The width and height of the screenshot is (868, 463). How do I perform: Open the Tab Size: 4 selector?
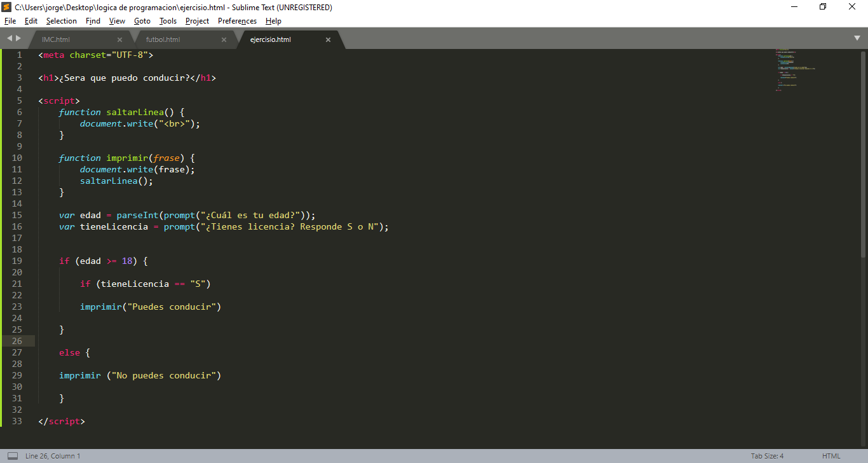767,456
